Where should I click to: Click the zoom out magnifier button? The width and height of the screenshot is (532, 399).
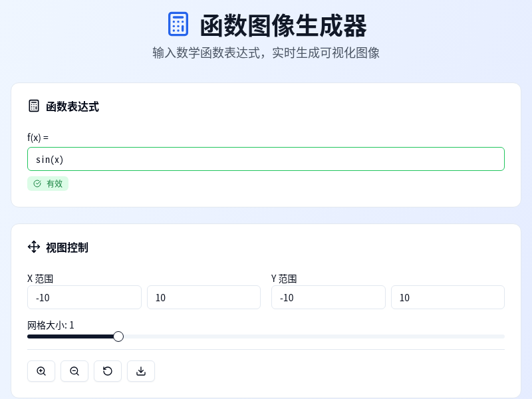pos(74,371)
